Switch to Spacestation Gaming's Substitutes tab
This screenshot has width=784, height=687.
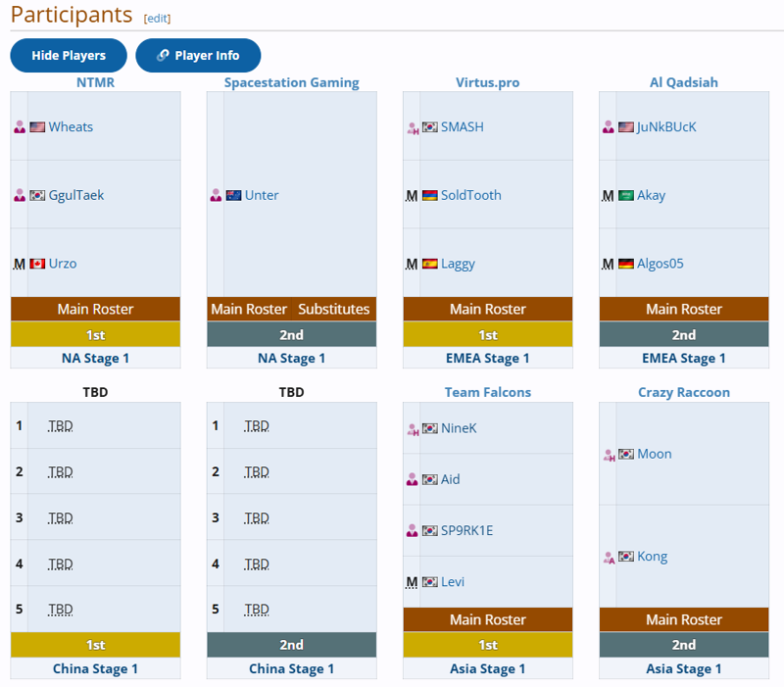[334, 309]
